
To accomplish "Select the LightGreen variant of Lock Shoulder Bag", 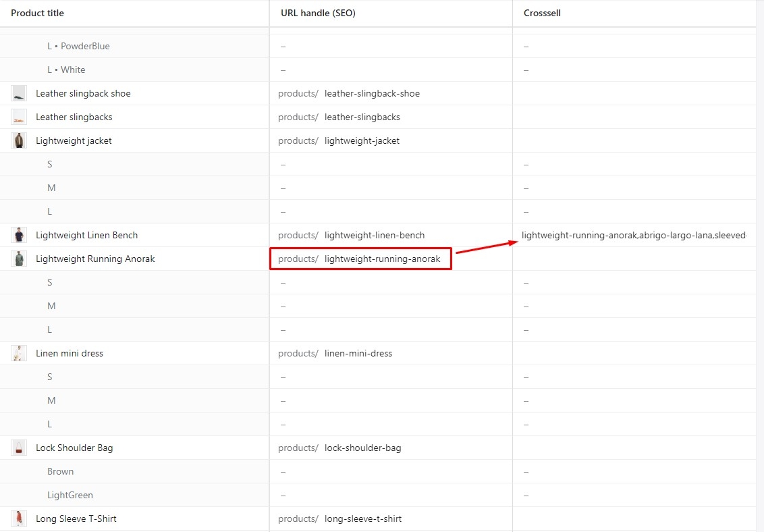I will [70, 496].
